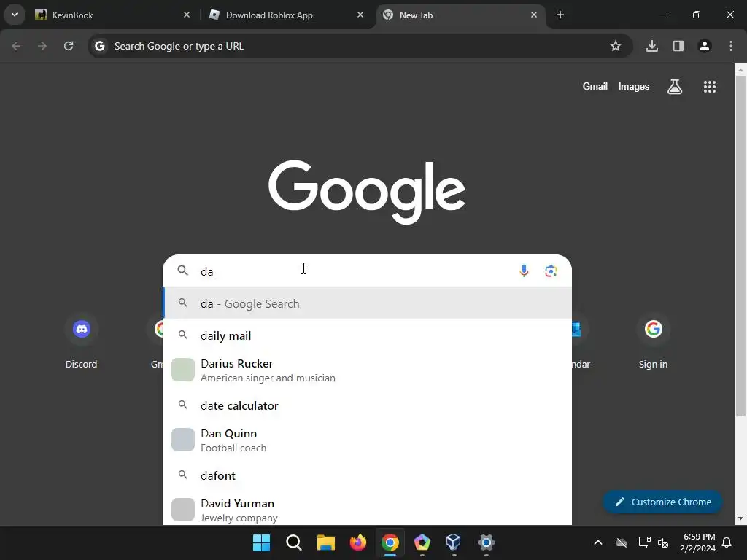Open the Gmail link
The image size is (747, 560).
[595, 86]
